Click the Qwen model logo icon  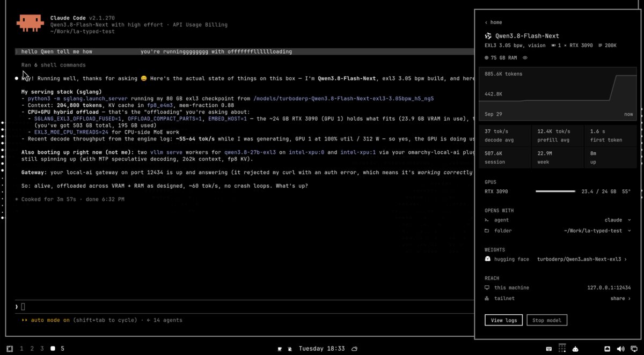tap(488, 36)
